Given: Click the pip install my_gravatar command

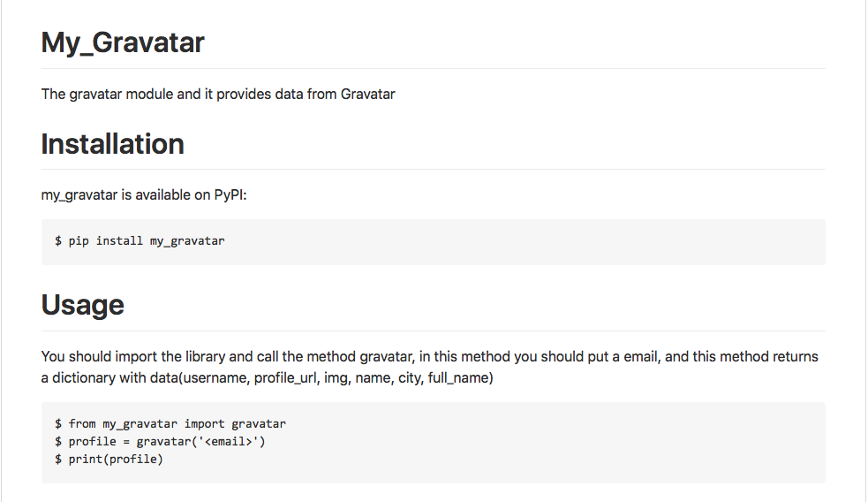Looking at the screenshot, I should point(140,241).
